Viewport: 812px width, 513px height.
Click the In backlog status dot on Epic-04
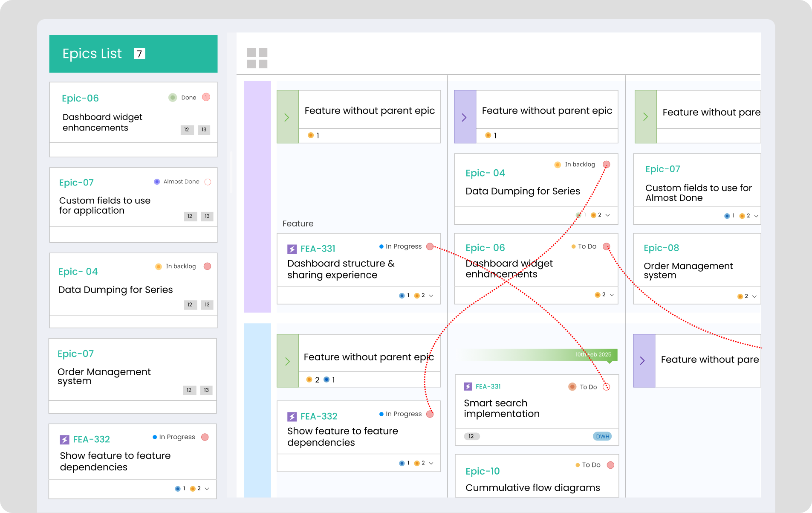[558, 164]
